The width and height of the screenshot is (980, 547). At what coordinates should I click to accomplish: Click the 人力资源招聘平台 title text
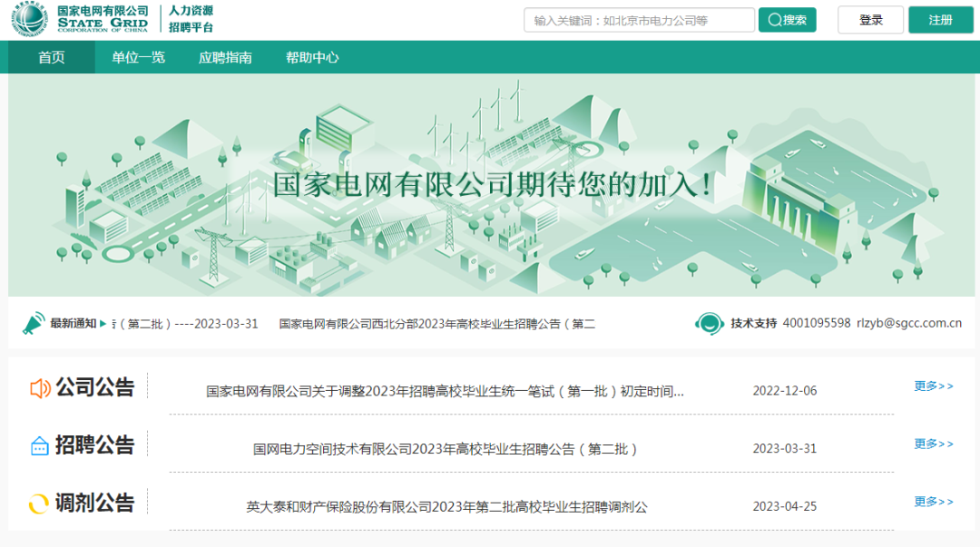191,19
